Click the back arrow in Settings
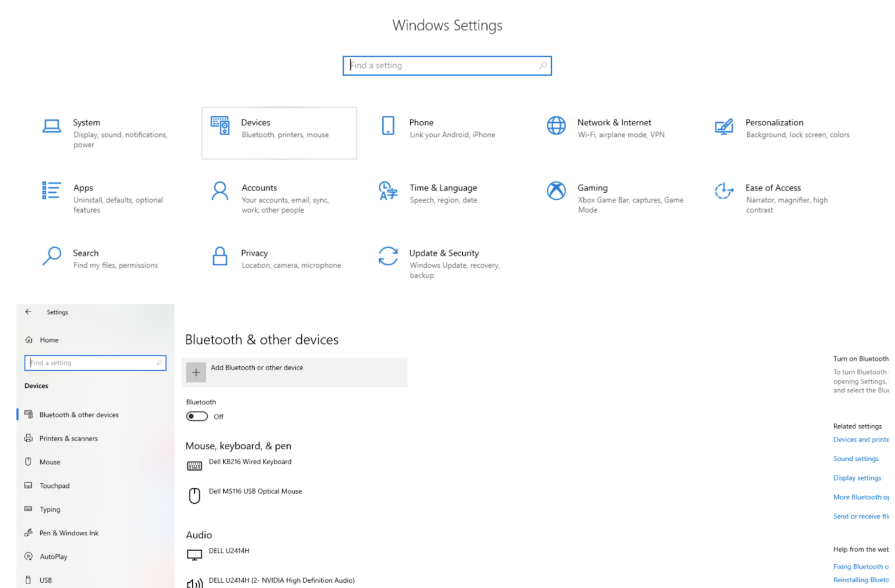This screenshot has width=895, height=588. (29, 312)
